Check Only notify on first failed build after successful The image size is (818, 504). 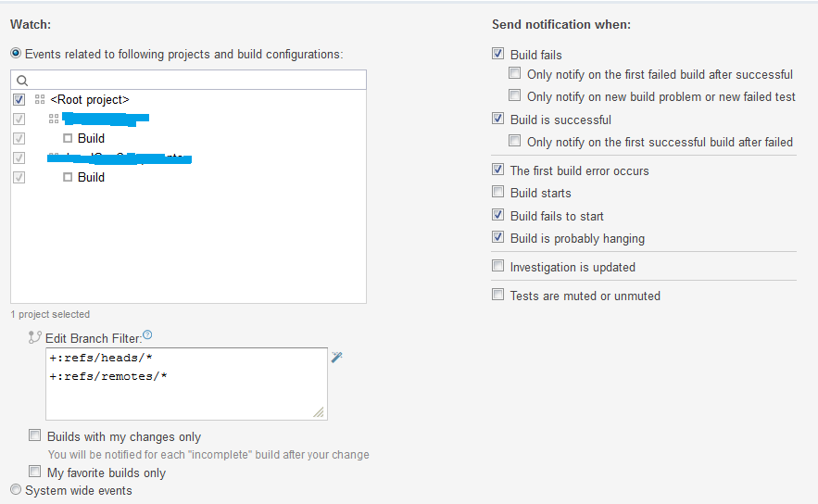point(515,74)
